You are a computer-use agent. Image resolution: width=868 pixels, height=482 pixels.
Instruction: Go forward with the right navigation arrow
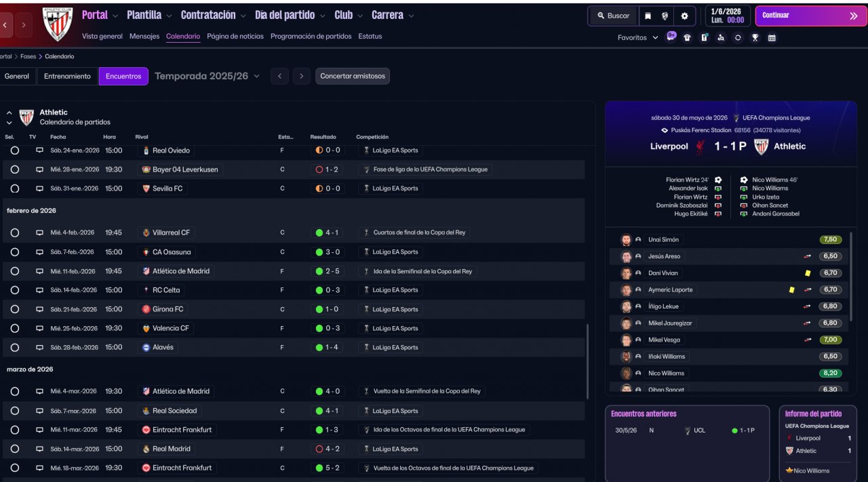click(x=24, y=25)
